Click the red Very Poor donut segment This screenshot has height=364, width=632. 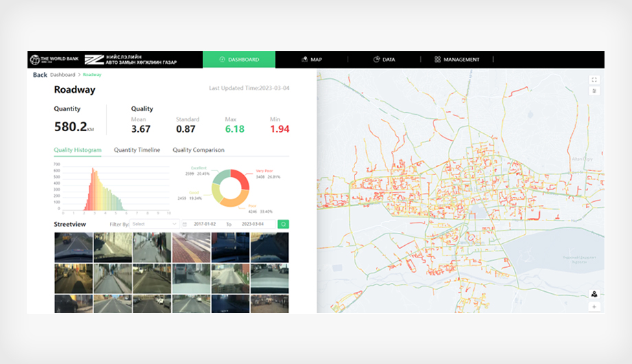[242, 179]
